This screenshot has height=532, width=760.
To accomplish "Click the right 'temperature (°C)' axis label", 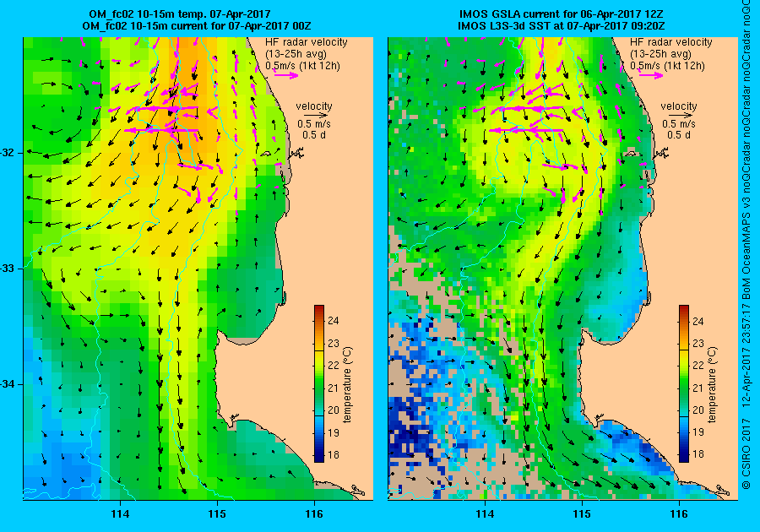I will click(712, 385).
